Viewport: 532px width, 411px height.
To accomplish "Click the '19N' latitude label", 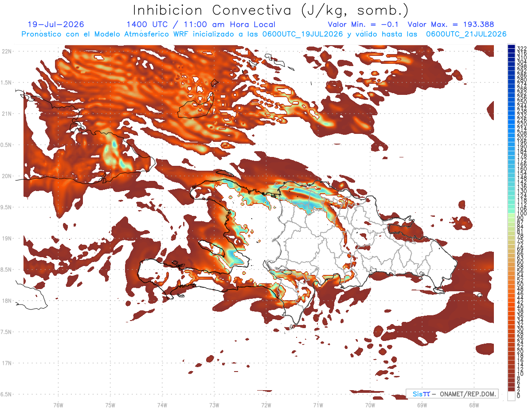I will pyautogui.click(x=6, y=238).
